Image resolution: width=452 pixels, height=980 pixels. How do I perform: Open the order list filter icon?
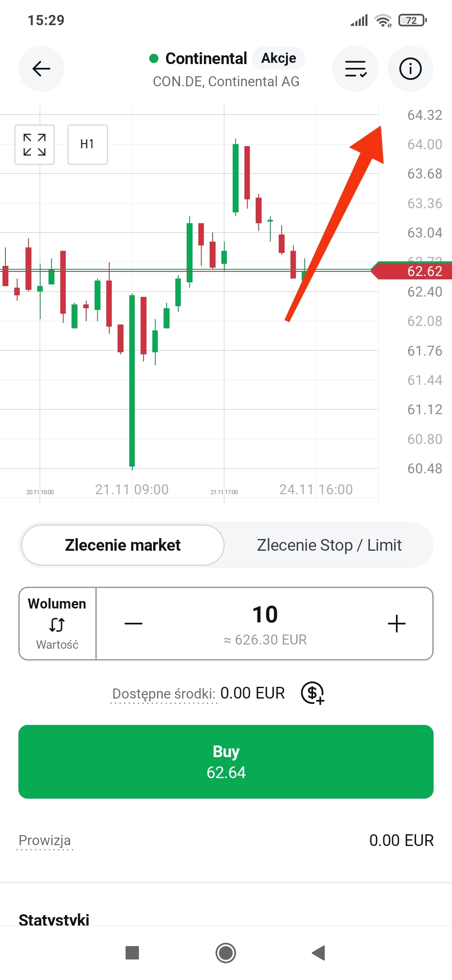tap(355, 69)
